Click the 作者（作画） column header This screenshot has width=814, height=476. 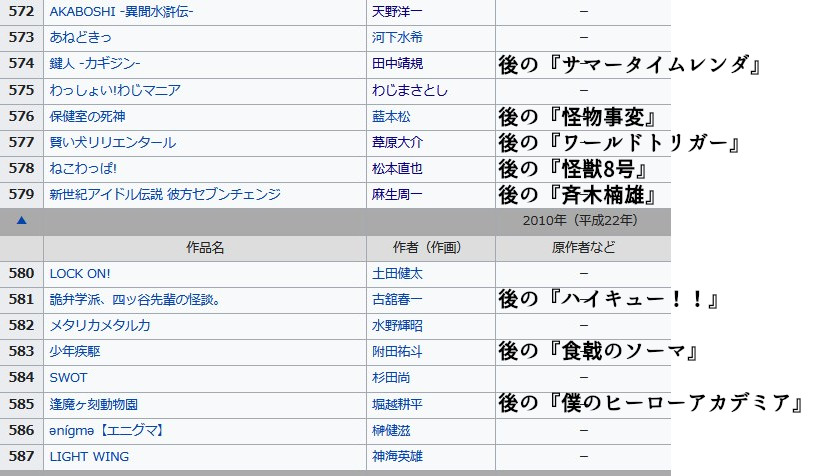click(x=431, y=247)
